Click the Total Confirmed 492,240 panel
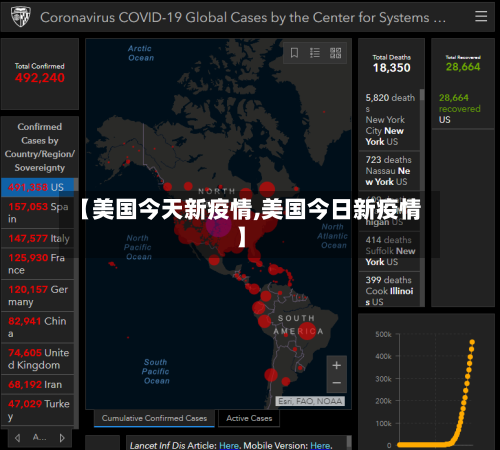The height and width of the screenshot is (450, 500). pos(40,74)
